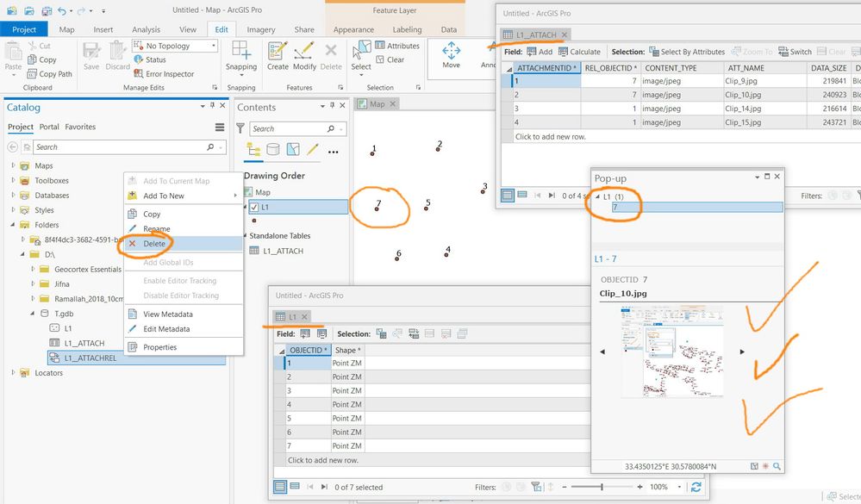This screenshot has height=504, width=861.
Task: Activate the Move tool
Action: point(451,55)
